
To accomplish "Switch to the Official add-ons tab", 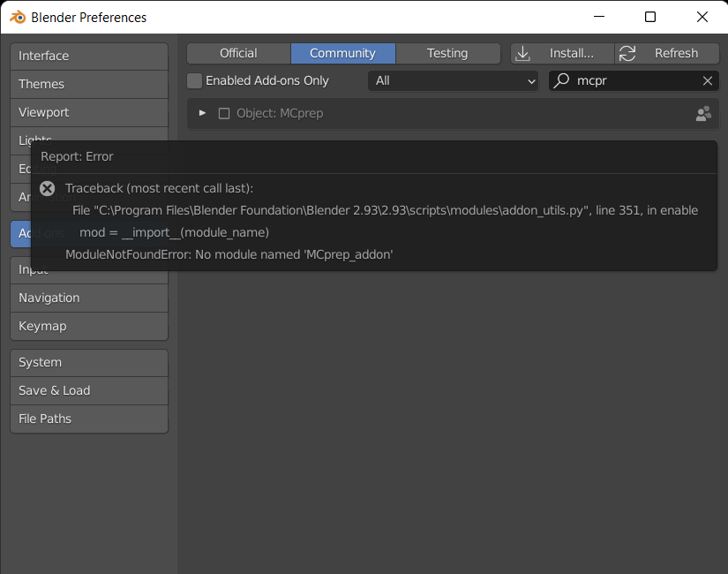I will (238, 53).
